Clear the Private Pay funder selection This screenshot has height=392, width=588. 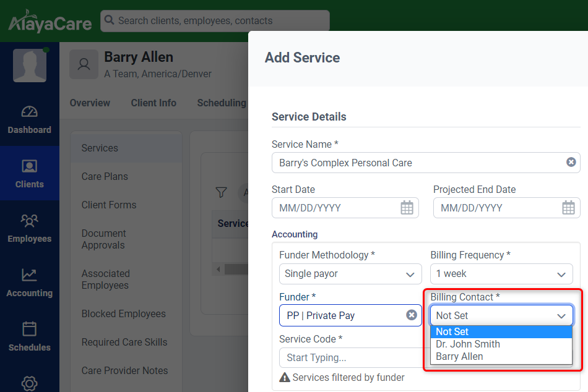click(412, 315)
